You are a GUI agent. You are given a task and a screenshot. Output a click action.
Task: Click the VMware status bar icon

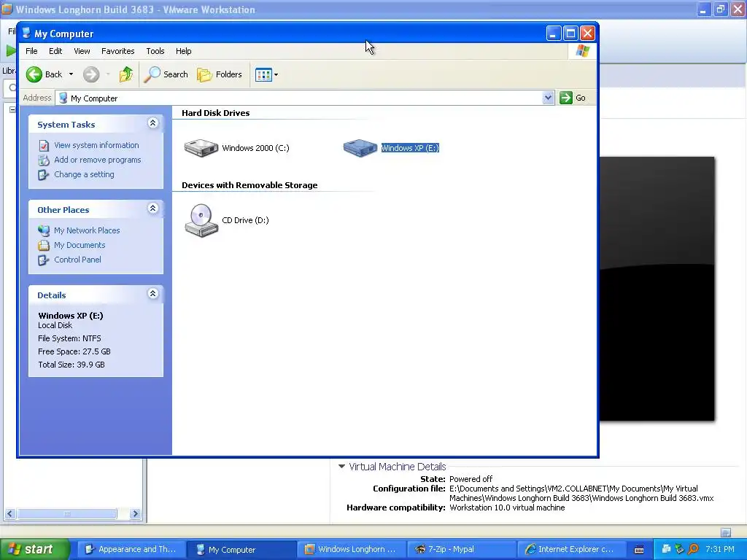726,532
